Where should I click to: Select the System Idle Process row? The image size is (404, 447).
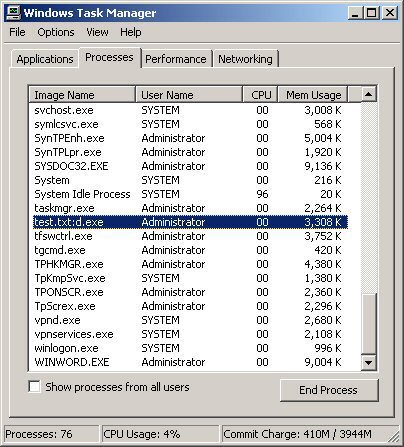coord(190,194)
